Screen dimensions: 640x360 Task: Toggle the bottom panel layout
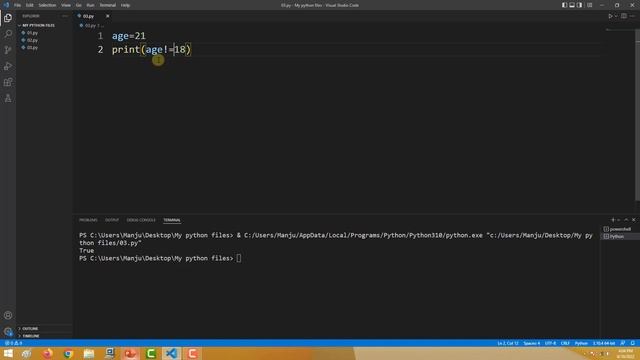[572, 5]
